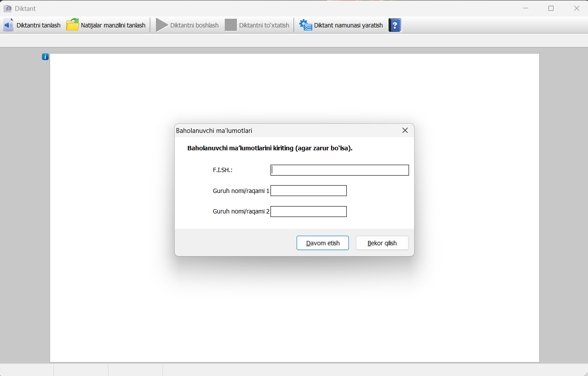This screenshot has height=376, width=588.
Task: Click the bold Baholanuvchi ma'lumotlarini kiriting instruction
Action: tap(270, 148)
